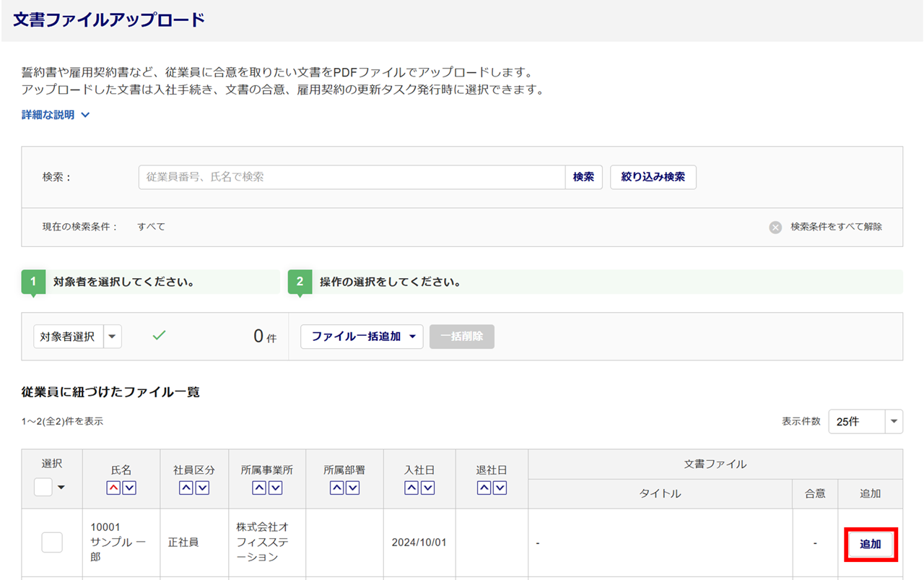Screen dimensions: 924x580
Task: Tick the checkbox for employee 10001
Action: pos(52,542)
